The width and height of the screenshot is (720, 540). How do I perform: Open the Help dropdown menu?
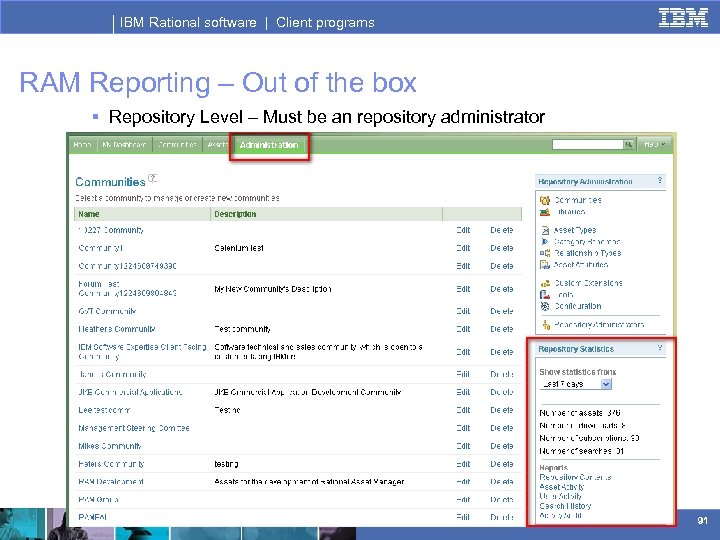[x=654, y=145]
